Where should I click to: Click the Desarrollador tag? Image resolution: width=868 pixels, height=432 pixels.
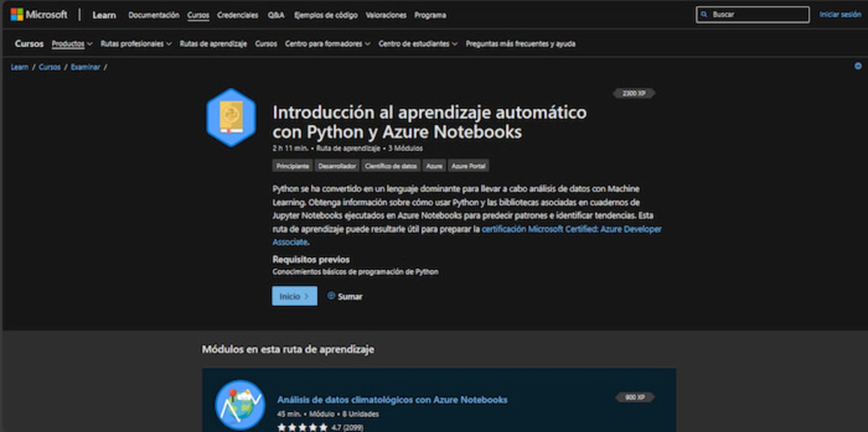[337, 166]
